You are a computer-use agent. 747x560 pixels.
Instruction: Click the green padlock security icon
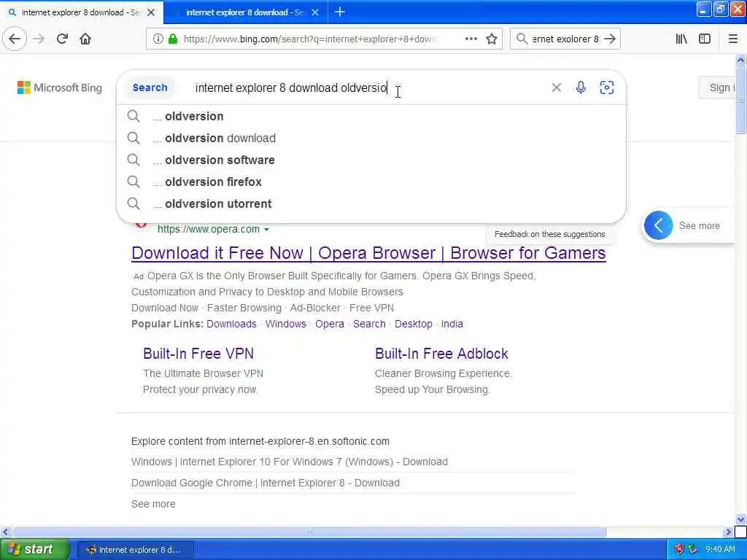coord(173,39)
